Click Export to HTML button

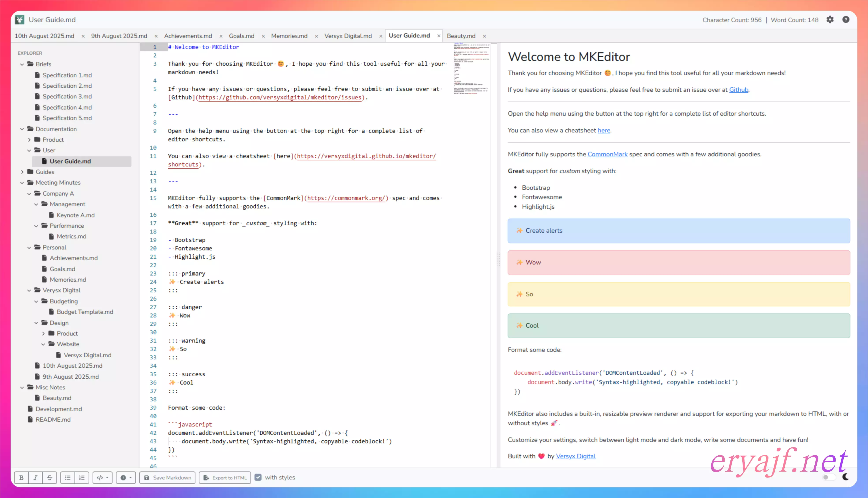(x=225, y=477)
